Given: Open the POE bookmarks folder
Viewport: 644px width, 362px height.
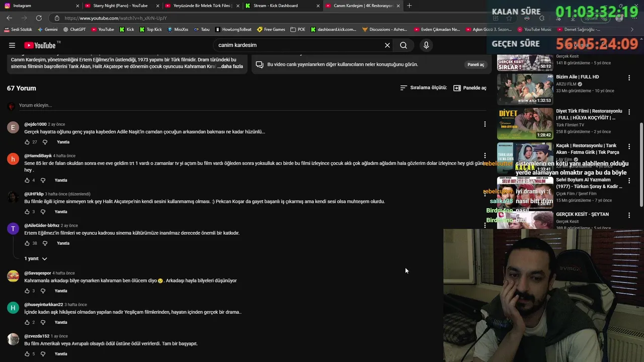Looking at the screenshot, I should tap(298, 30).
